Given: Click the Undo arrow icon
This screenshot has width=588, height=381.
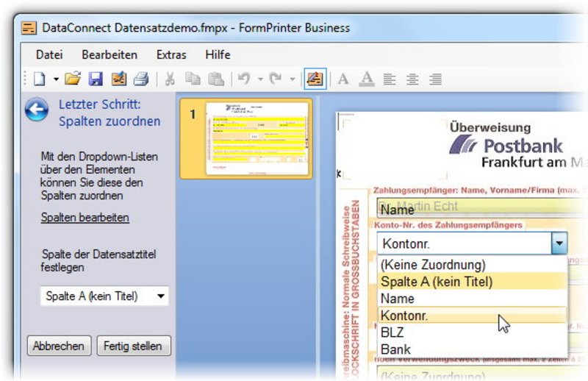Looking at the screenshot, I should click(x=244, y=79).
